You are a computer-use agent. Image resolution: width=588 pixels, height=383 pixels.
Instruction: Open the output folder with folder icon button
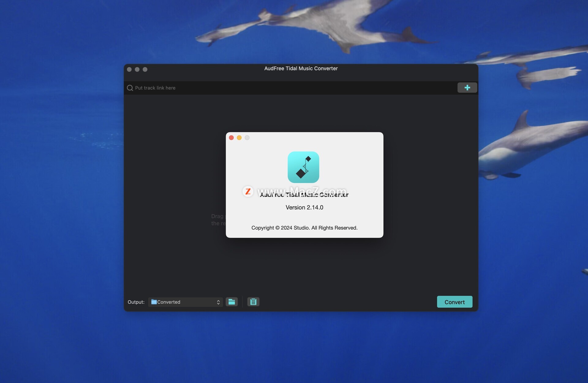(232, 302)
